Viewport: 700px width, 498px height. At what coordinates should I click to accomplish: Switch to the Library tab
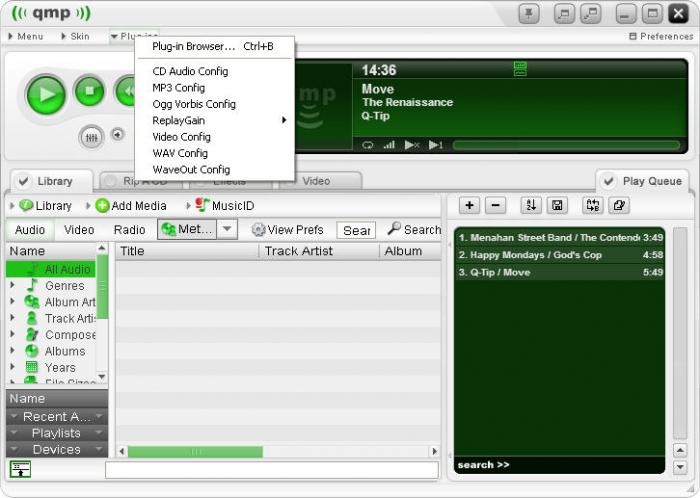(x=54, y=181)
